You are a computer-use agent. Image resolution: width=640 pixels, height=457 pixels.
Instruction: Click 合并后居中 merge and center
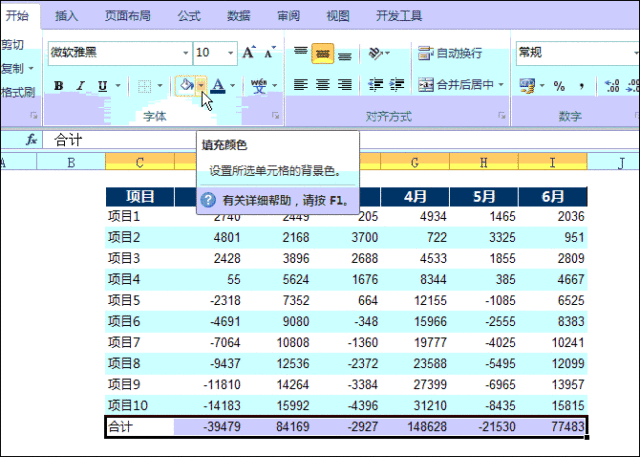coord(456,85)
